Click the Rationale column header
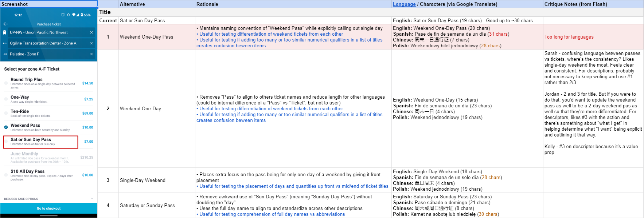 pos(293,4)
